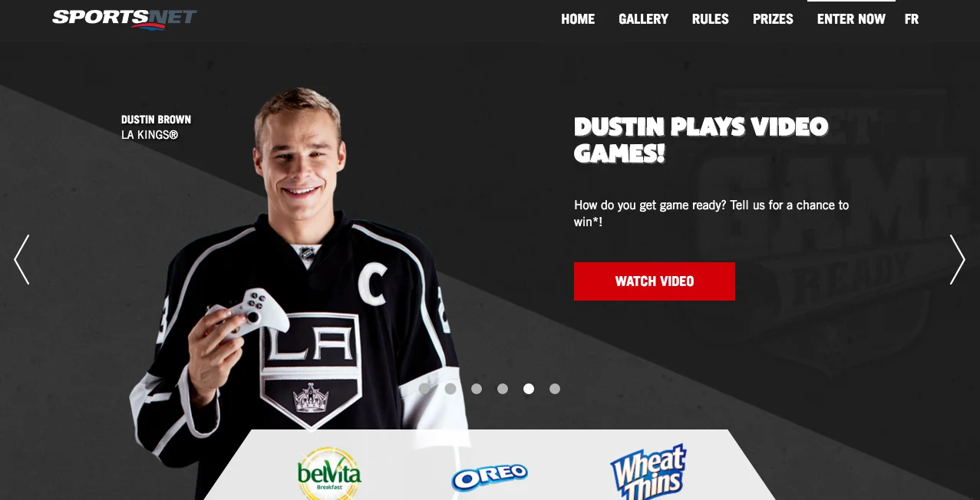The width and height of the screenshot is (980, 500).
Task: Click the belVita Breakfast sponsor logo
Action: pos(329,473)
